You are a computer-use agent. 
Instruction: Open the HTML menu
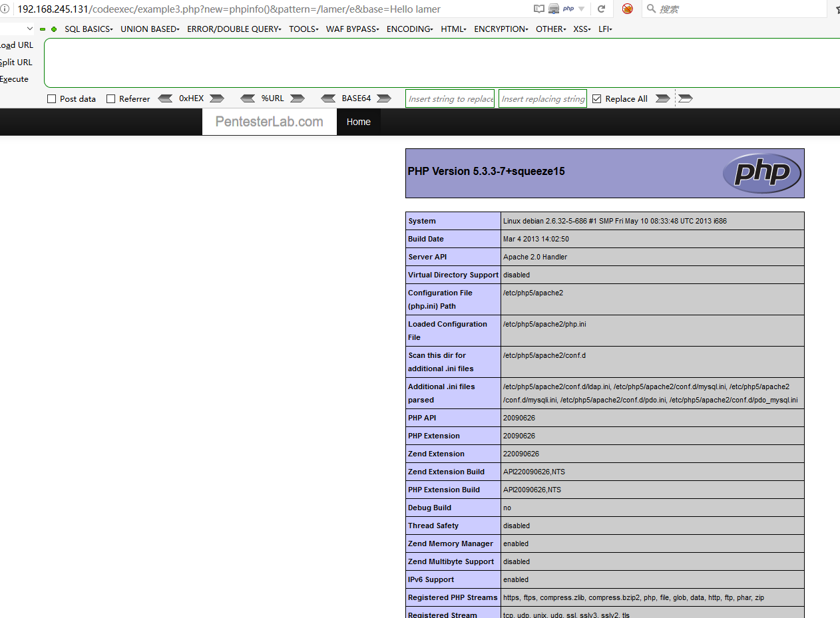click(453, 29)
